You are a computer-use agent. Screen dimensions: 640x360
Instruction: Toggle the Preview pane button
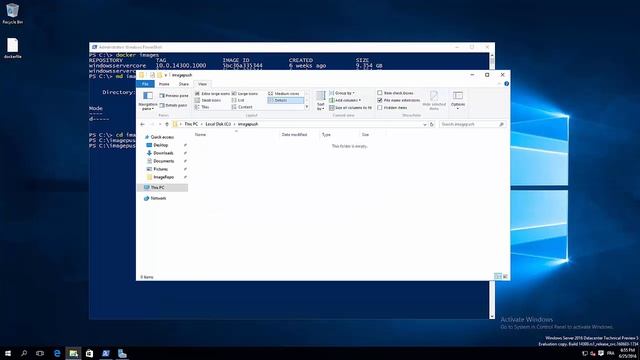174,96
